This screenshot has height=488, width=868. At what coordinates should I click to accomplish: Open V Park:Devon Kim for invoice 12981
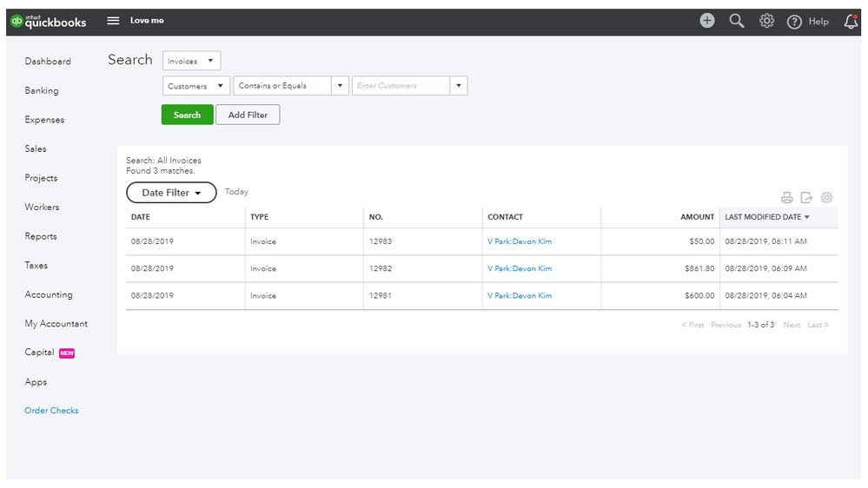point(520,295)
